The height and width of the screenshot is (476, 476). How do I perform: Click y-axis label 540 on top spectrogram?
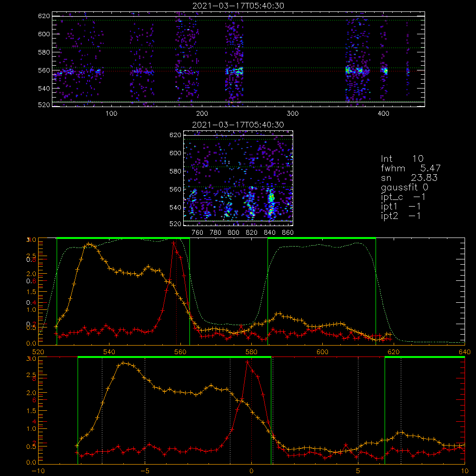[44, 89]
